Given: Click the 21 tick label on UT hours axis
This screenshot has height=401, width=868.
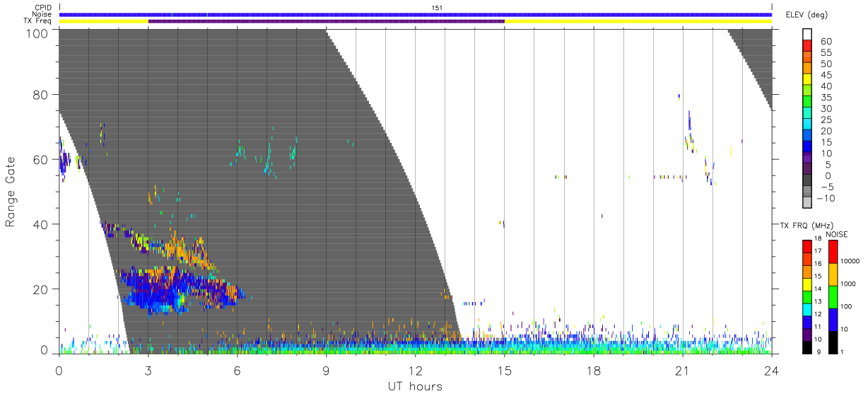Looking at the screenshot, I should pos(683,370).
